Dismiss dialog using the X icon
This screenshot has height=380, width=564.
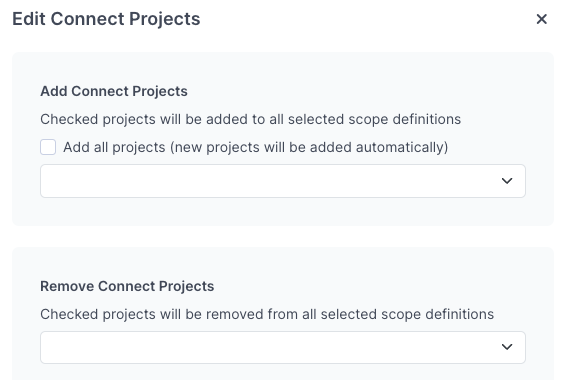[x=541, y=19]
